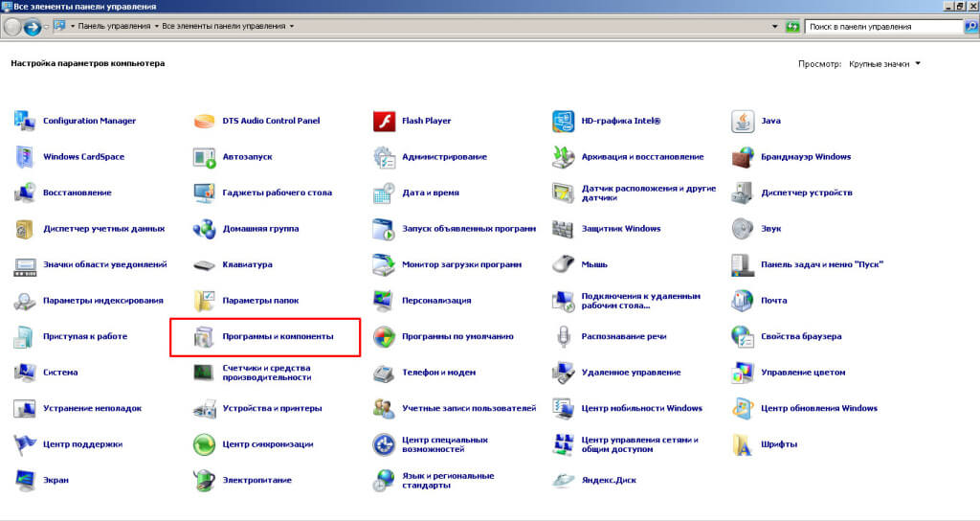980x521 pixels.
Task: Open Панель задач и меню Пуск link
Action: coord(821,264)
